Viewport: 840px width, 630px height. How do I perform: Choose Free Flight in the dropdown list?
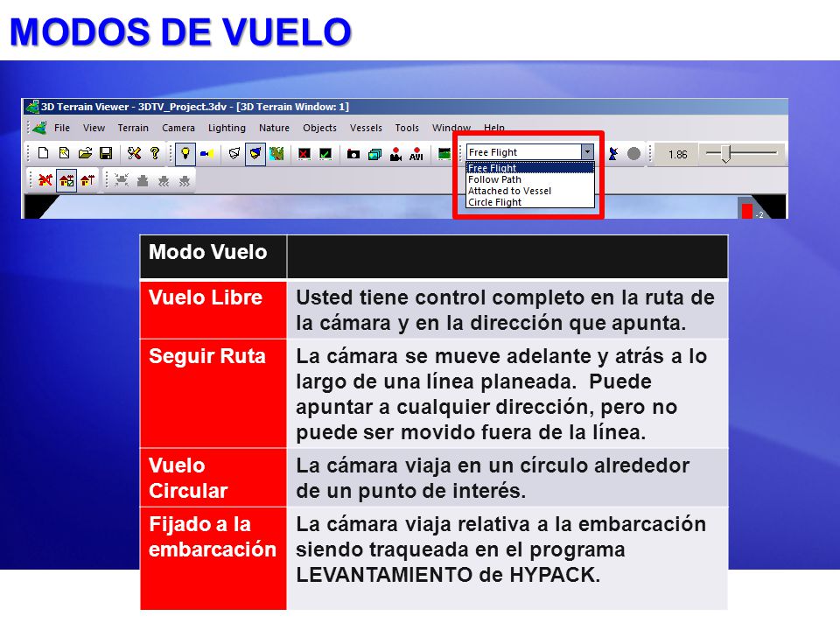530,168
